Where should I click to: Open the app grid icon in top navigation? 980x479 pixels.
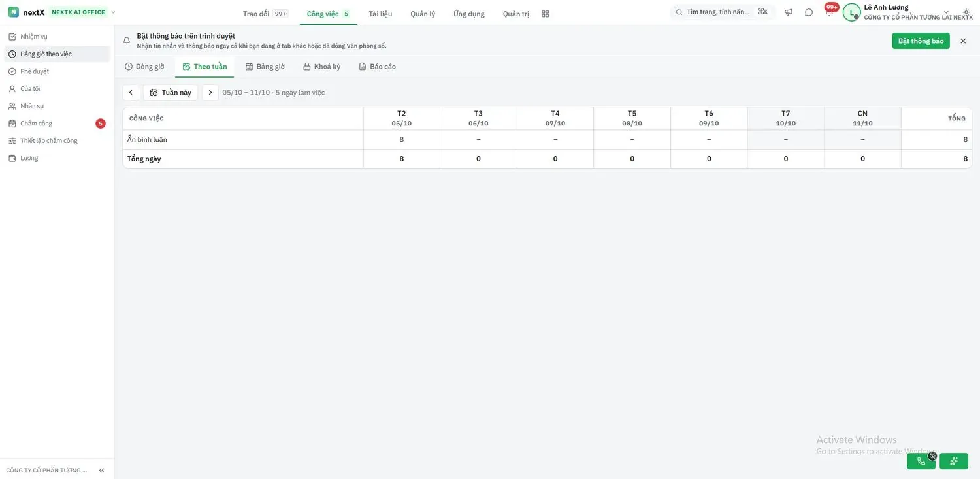(x=546, y=14)
